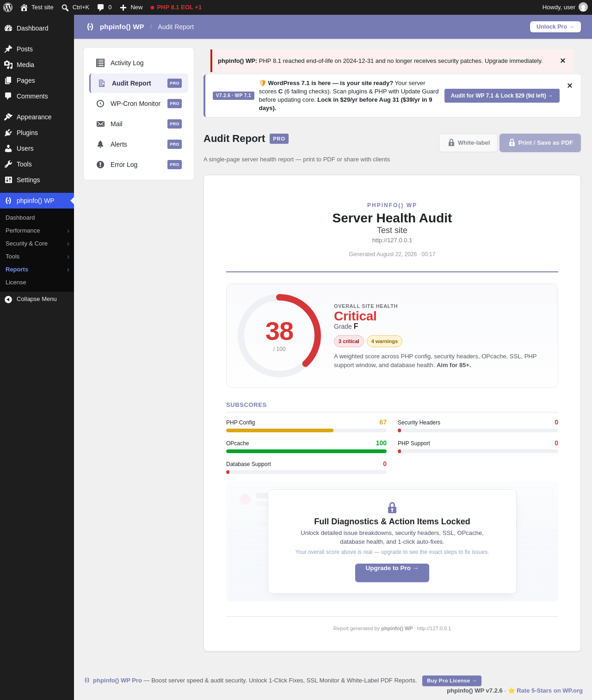Click the Comments icon in sidebar
592x700 pixels.
click(x=8, y=96)
